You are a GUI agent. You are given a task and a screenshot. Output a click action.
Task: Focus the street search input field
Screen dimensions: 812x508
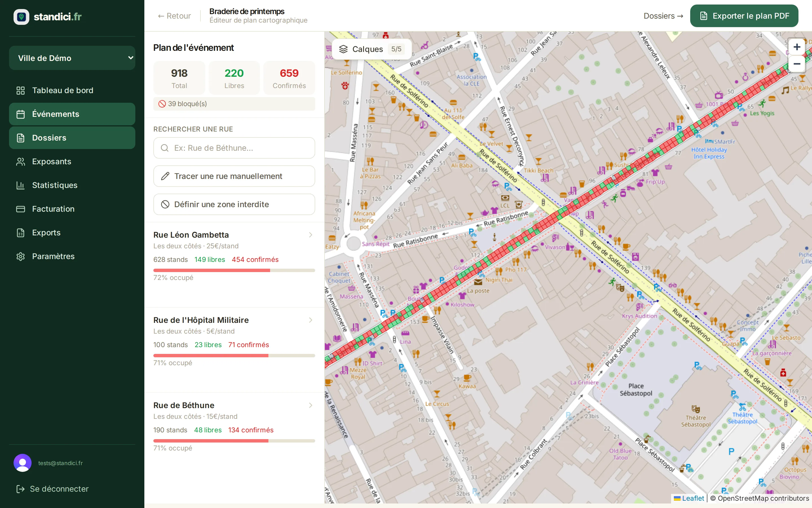pos(234,148)
